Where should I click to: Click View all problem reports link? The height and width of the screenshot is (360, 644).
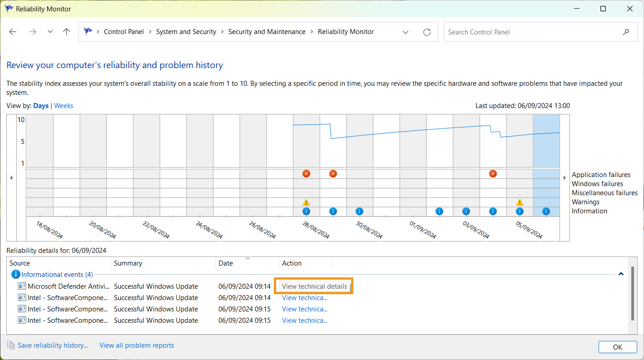click(x=137, y=345)
